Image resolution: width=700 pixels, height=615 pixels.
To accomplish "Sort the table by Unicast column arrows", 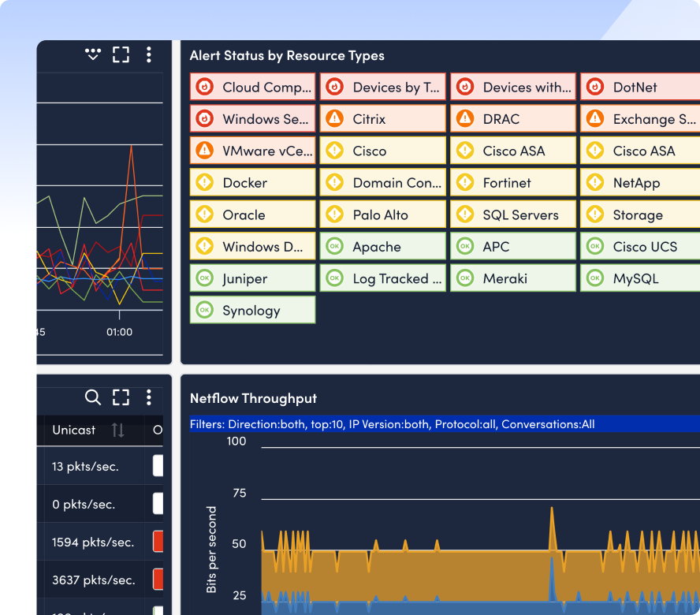I will (x=117, y=430).
